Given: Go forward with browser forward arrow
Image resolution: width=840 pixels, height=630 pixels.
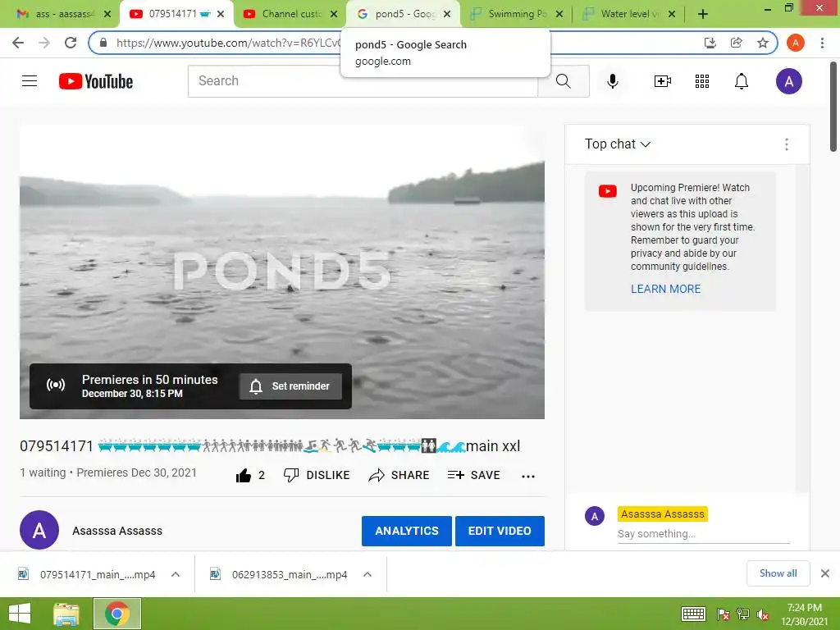Looking at the screenshot, I should [44, 43].
